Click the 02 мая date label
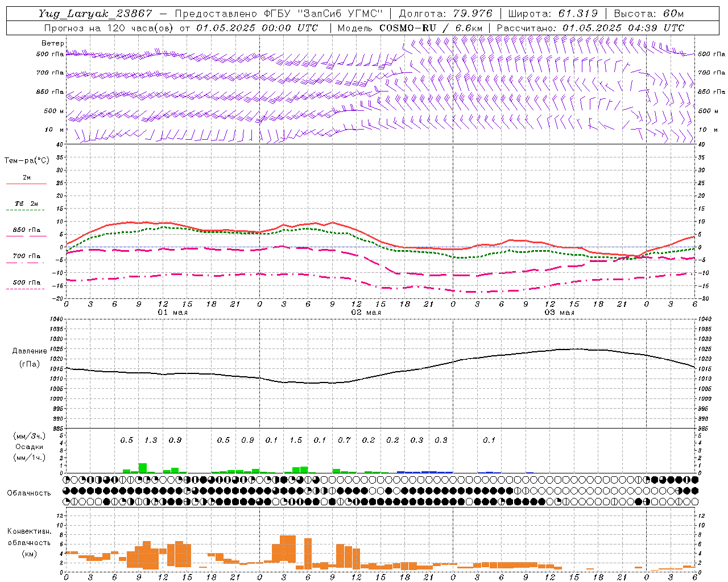 366,313
